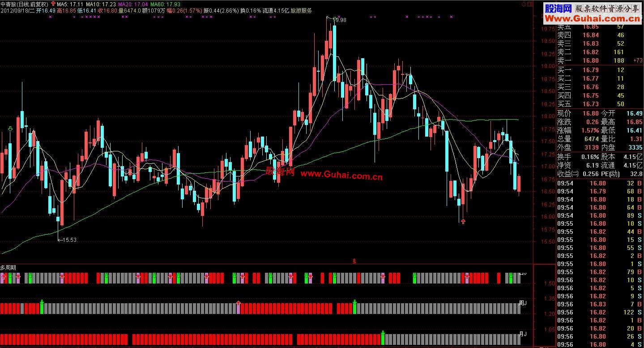Click the 最低 16.41 value
Viewport: 644px width, 348px height.
pyautogui.click(x=635, y=131)
